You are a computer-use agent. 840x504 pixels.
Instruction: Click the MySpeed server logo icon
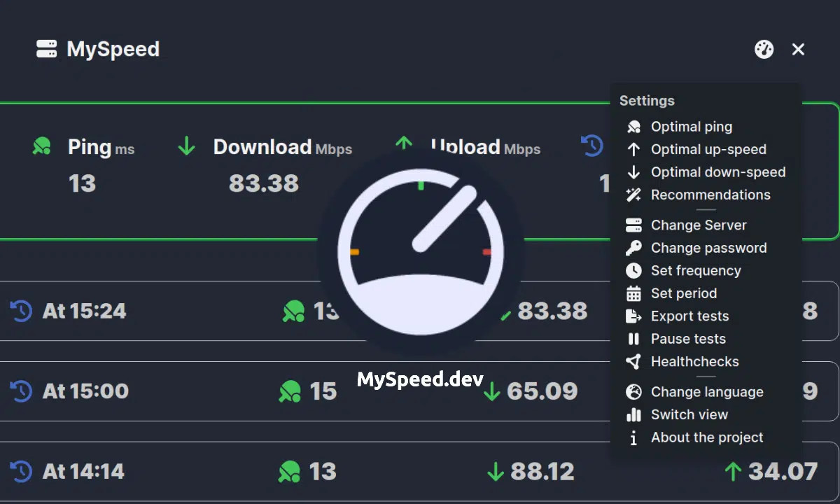tap(47, 49)
